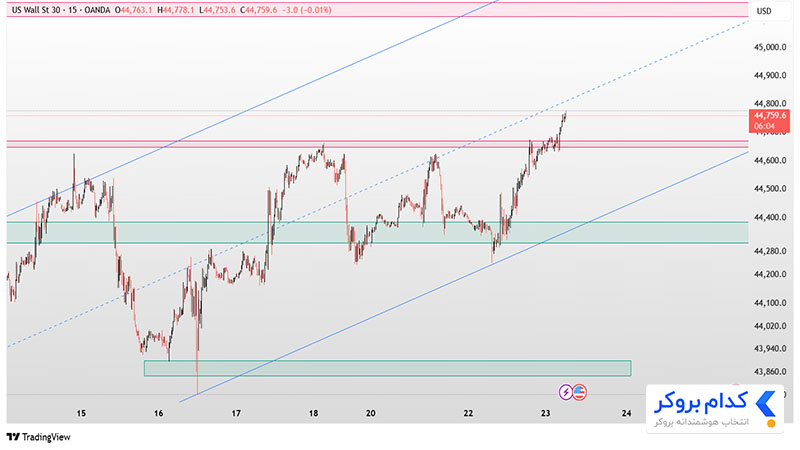
Task: Click date label 23 on time axis
Action: (545, 413)
